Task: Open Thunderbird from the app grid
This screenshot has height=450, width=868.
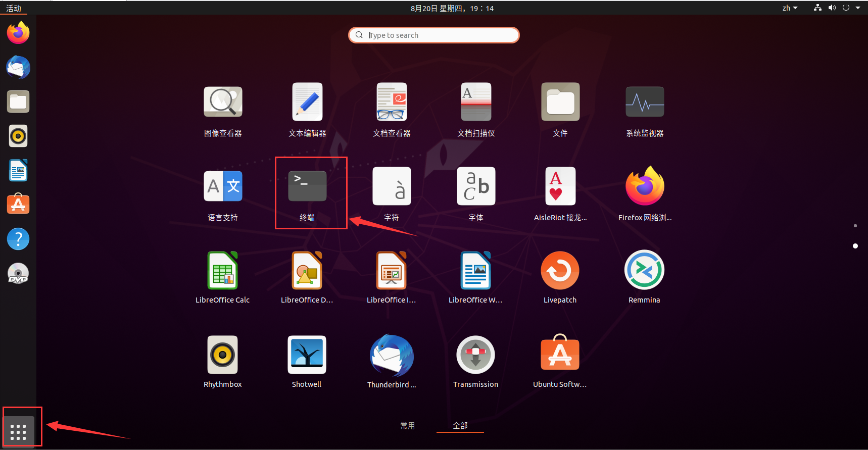Action: pyautogui.click(x=392, y=355)
